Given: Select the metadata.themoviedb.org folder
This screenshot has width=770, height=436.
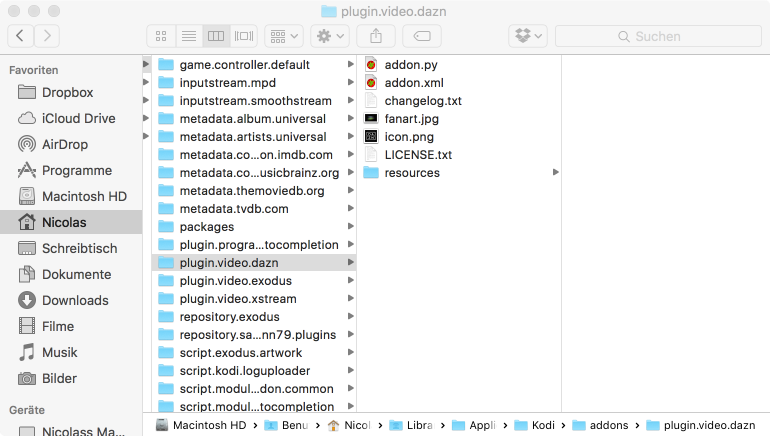Looking at the screenshot, I should [254, 191].
